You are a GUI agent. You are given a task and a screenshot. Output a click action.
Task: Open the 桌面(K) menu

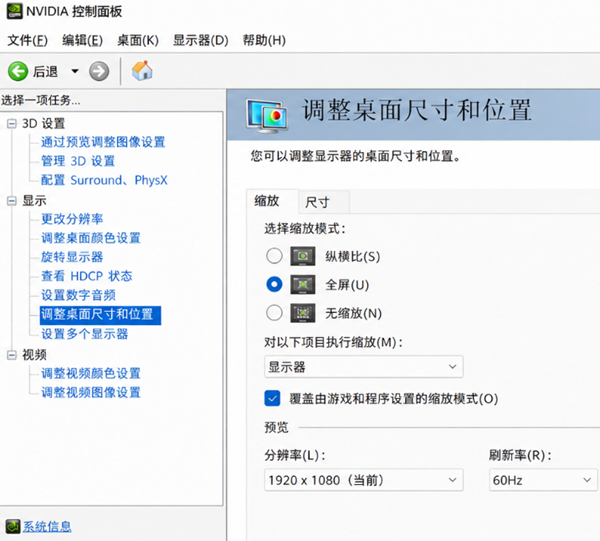138,40
